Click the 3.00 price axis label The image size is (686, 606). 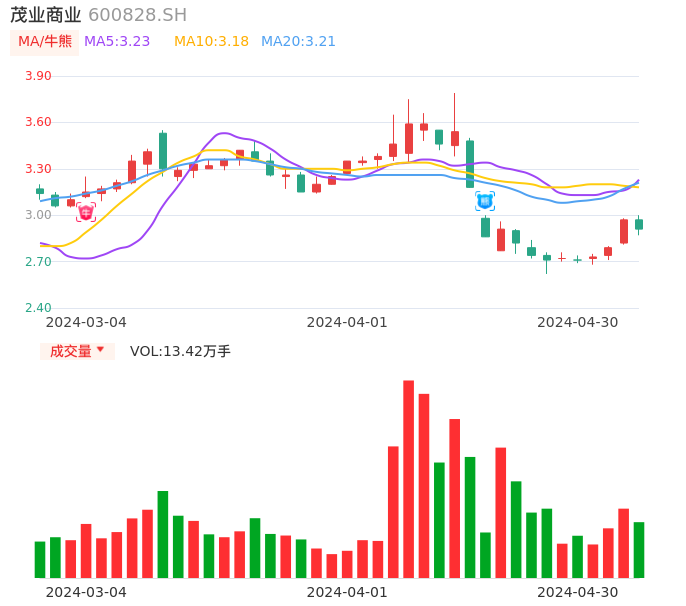tap(38, 215)
